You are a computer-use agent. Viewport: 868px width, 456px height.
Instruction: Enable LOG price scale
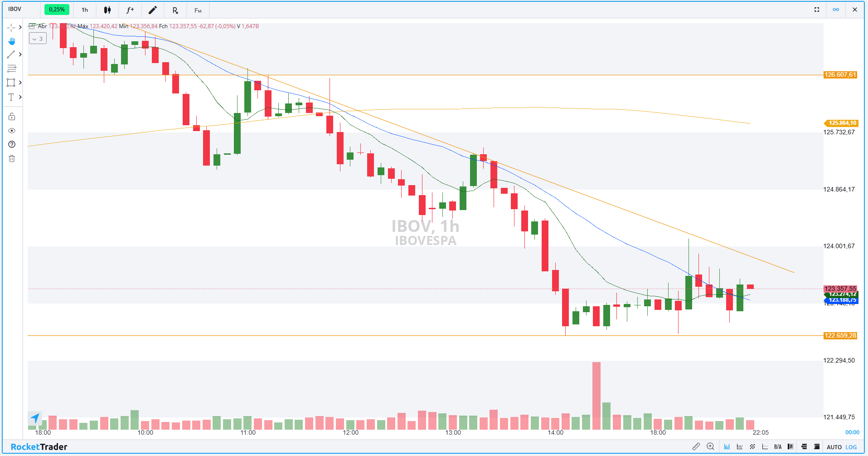851,447
